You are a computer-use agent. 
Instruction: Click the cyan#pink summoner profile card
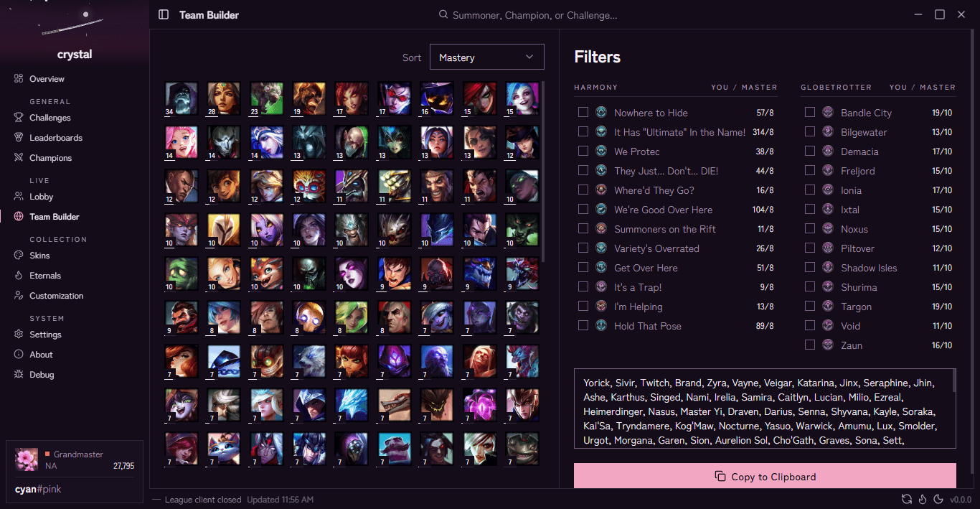75,470
